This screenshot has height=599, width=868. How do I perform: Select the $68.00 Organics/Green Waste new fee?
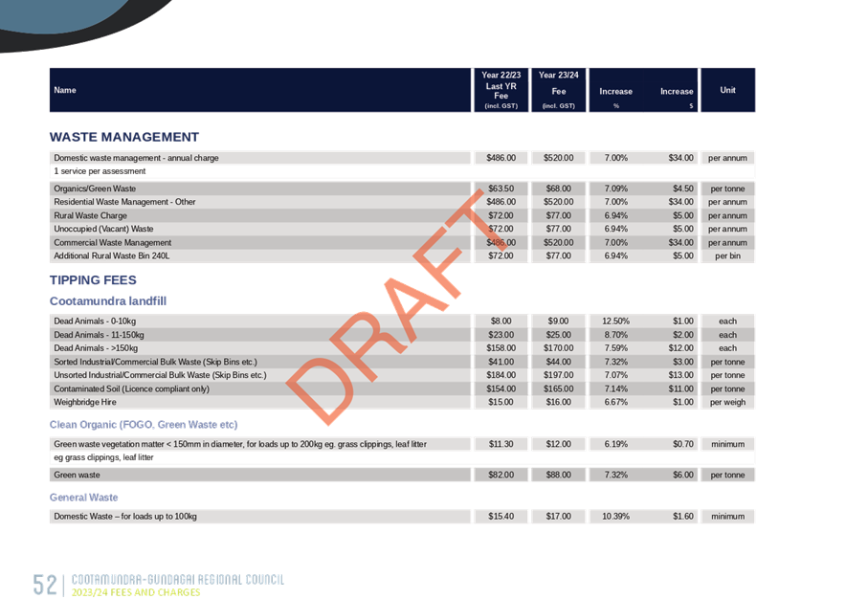pyautogui.click(x=559, y=189)
